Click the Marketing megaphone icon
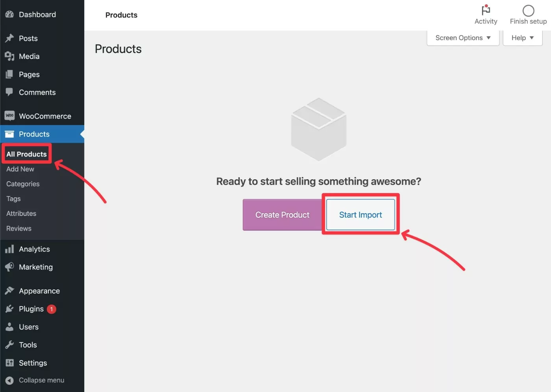The height and width of the screenshot is (392, 551). pyautogui.click(x=9, y=267)
